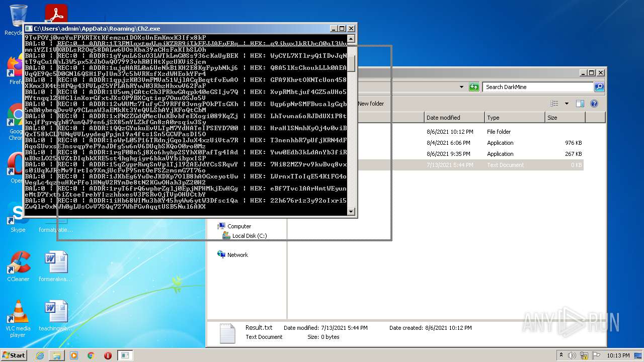Change view using the view icon
This screenshot has height=362, width=644.
click(x=554, y=104)
